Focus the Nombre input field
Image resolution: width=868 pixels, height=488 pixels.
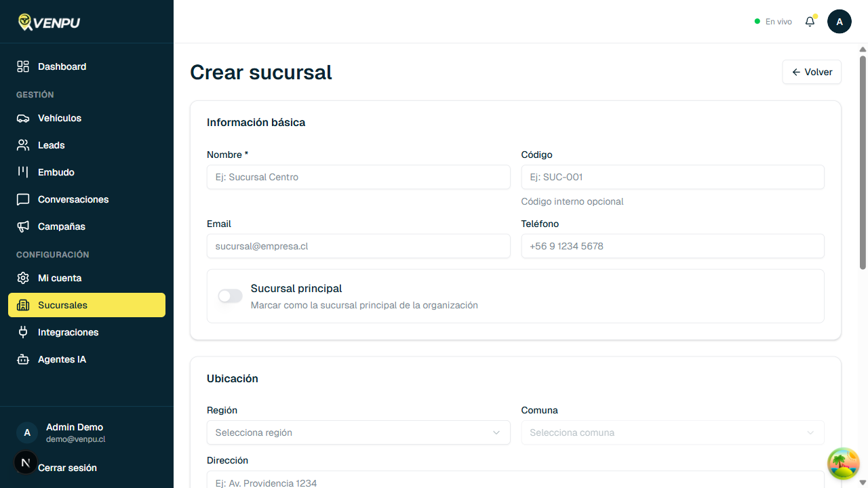coord(358,177)
